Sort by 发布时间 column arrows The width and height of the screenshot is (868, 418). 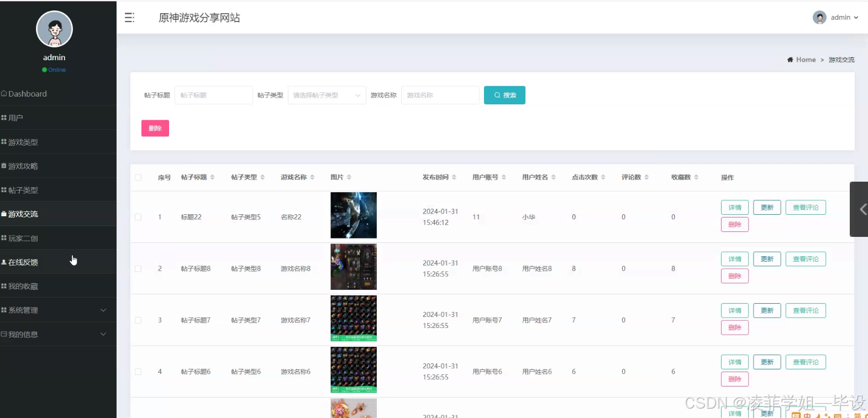click(454, 177)
